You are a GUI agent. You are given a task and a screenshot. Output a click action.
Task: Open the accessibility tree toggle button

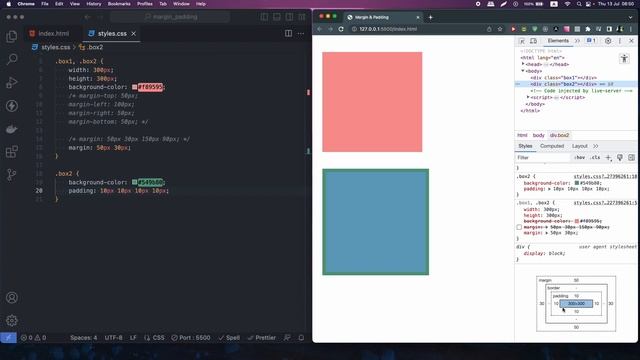[x=624, y=59]
